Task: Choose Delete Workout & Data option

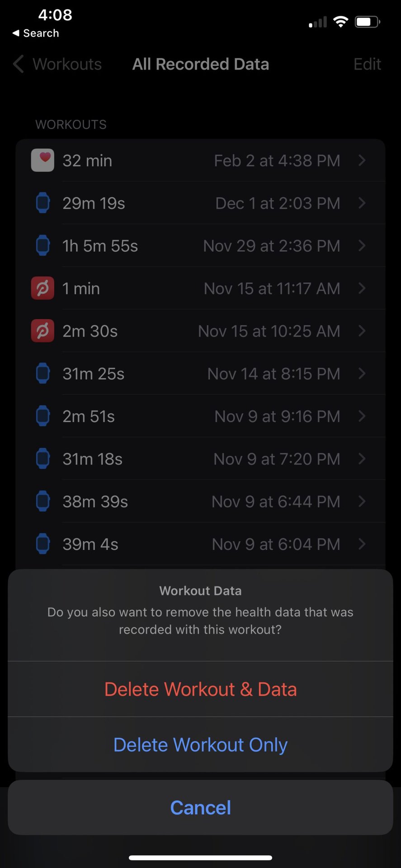Action: [200, 689]
